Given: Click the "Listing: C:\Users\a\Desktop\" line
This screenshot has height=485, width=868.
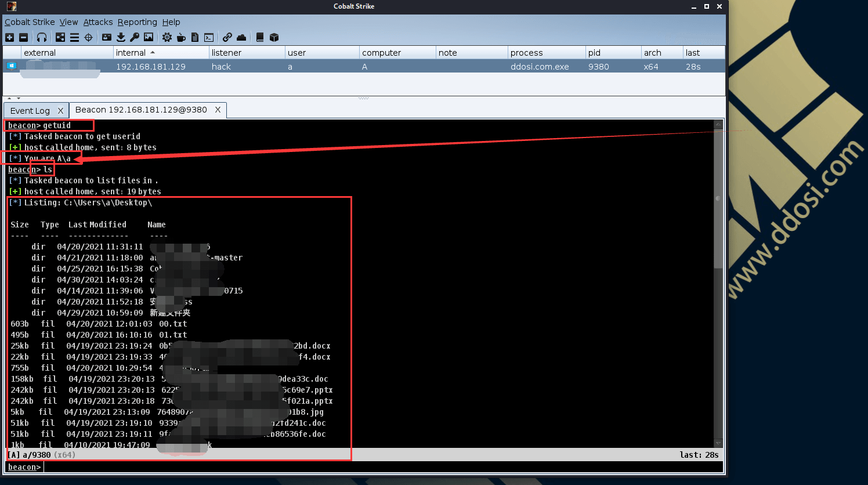Looking at the screenshot, I should click(x=81, y=202).
